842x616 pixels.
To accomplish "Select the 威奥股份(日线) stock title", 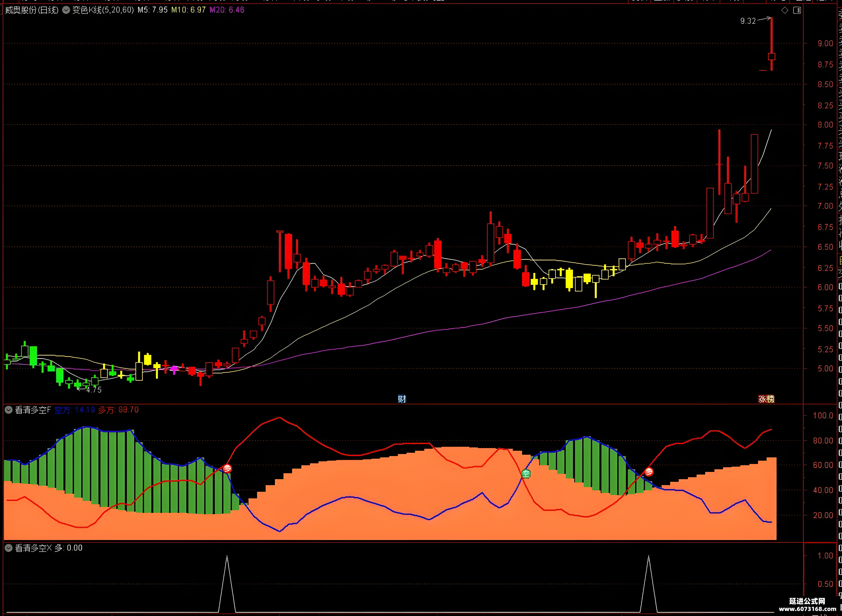I will [32, 10].
